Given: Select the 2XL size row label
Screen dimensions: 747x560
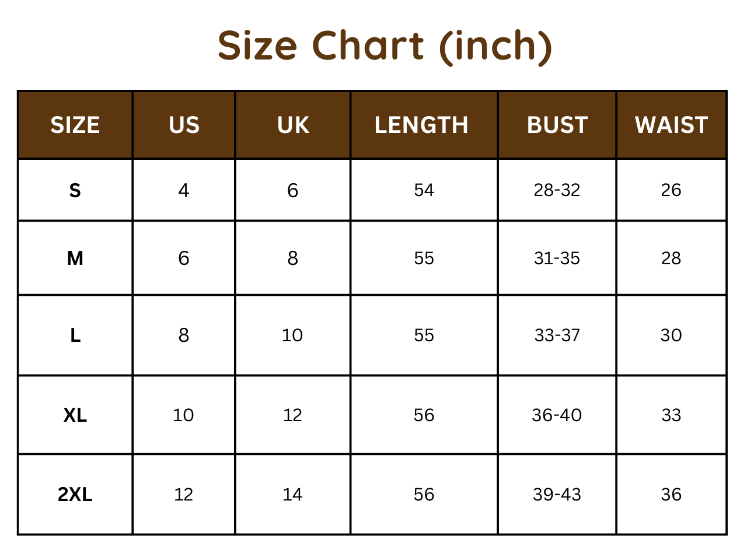Looking at the screenshot, I should [75, 495].
